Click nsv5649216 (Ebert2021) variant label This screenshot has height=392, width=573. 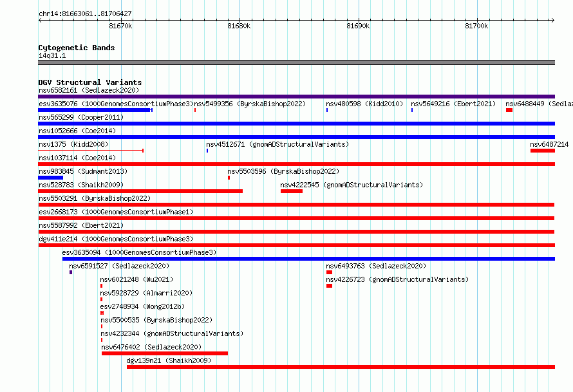(453, 104)
